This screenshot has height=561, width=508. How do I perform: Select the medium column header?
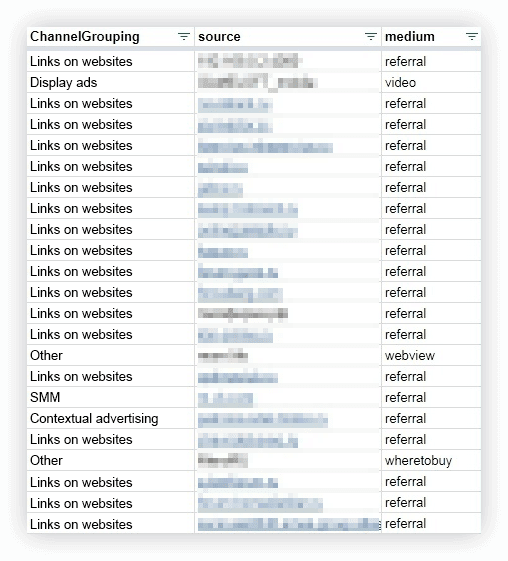(431, 36)
